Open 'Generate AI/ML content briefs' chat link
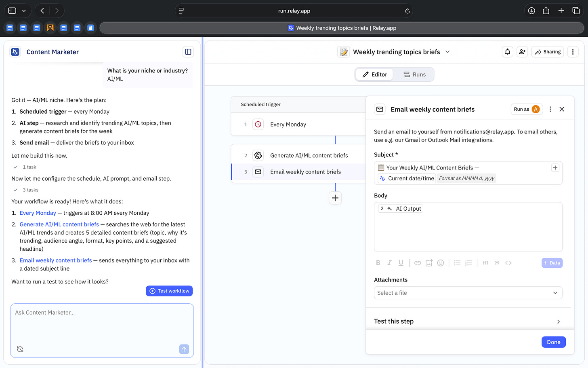 [59, 224]
